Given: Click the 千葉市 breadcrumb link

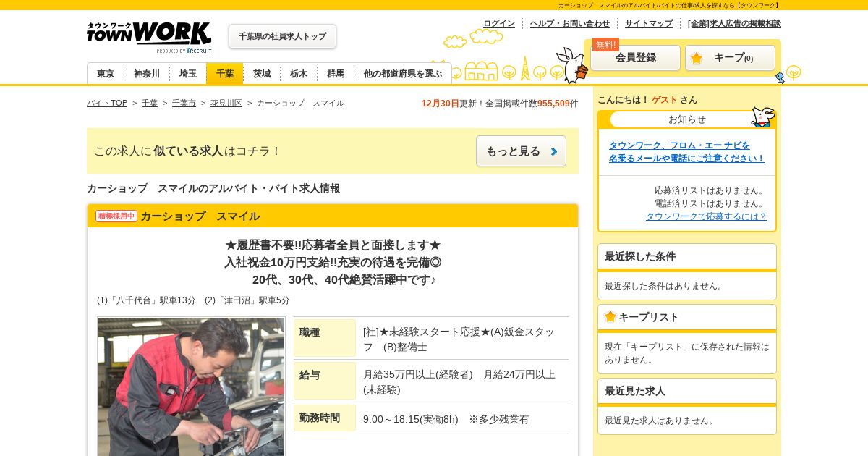Looking at the screenshot, I should point(184,103).
